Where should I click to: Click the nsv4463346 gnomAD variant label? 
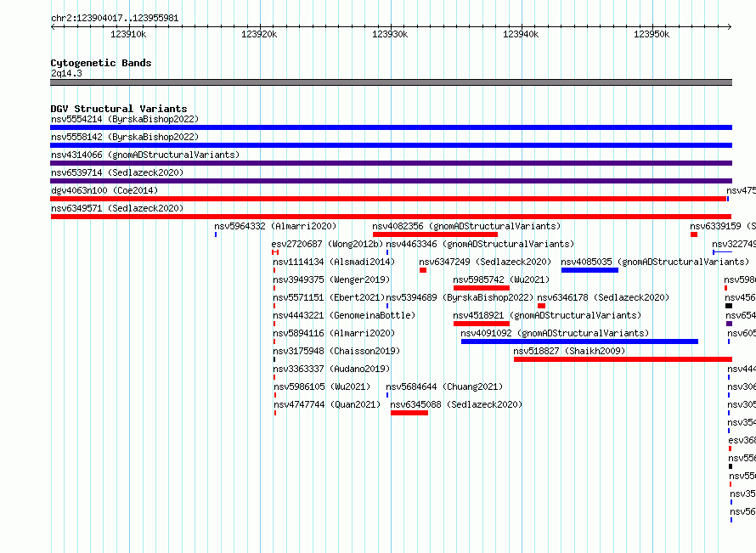pyautogui.click(x=480, y=244)
